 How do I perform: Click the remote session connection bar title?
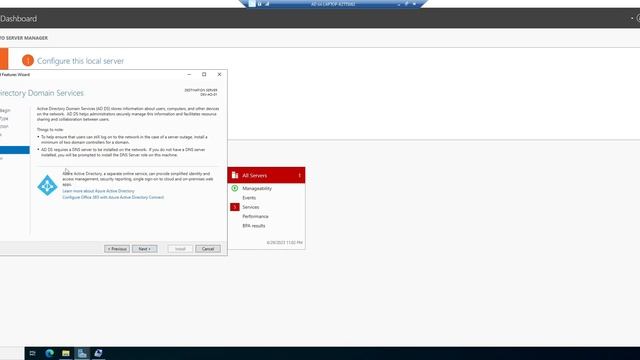(x=333, y=4)
